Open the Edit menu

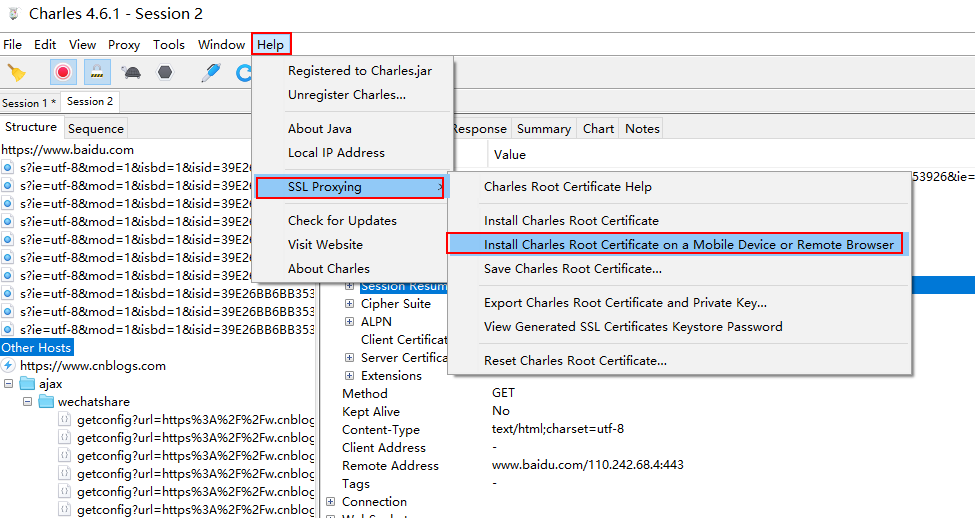(x=45, y=45)
